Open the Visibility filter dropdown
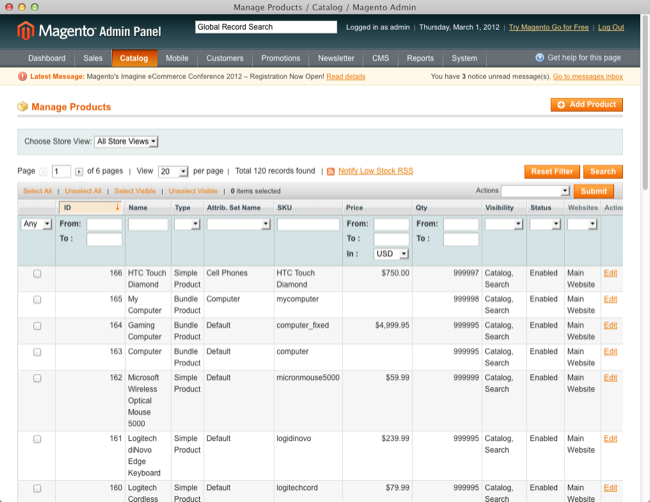Screen dimensions: 650x502 (504, 224)
